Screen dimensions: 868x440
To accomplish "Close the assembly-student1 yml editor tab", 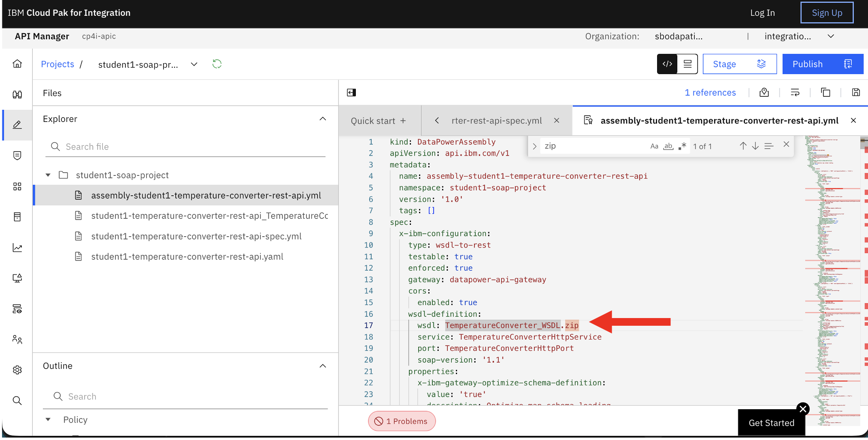I will 853,121.
